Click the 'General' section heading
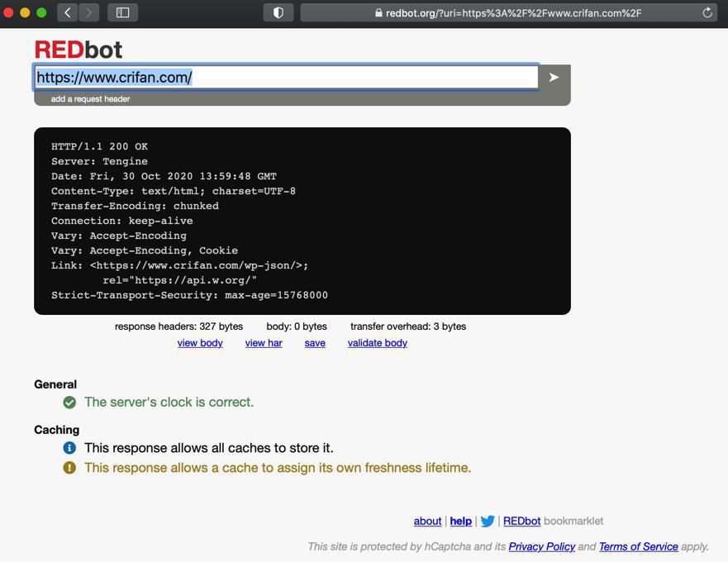Image resolution: width=728 pixels, height=562 pixels. 55,384
